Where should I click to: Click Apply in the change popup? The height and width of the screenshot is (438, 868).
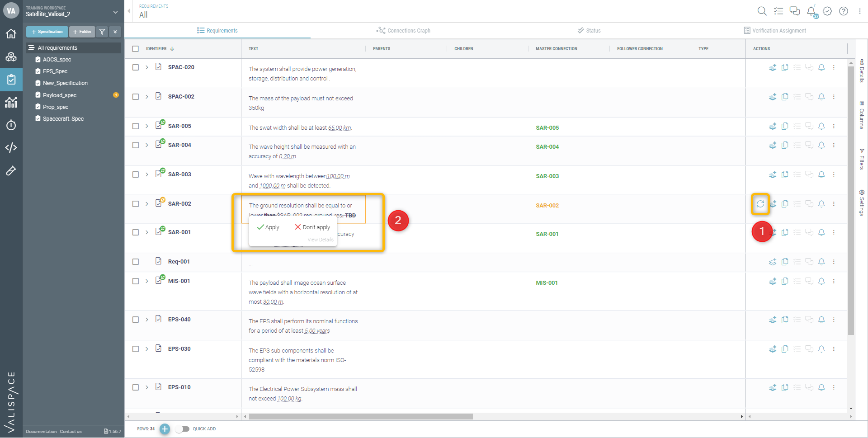coord(268,227)
